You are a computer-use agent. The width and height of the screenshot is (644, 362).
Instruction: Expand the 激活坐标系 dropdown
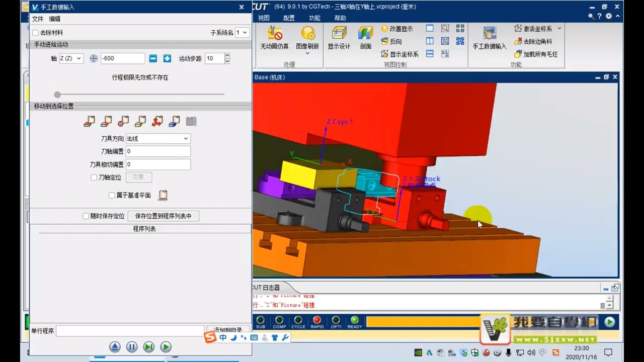(x=559, y=29)
